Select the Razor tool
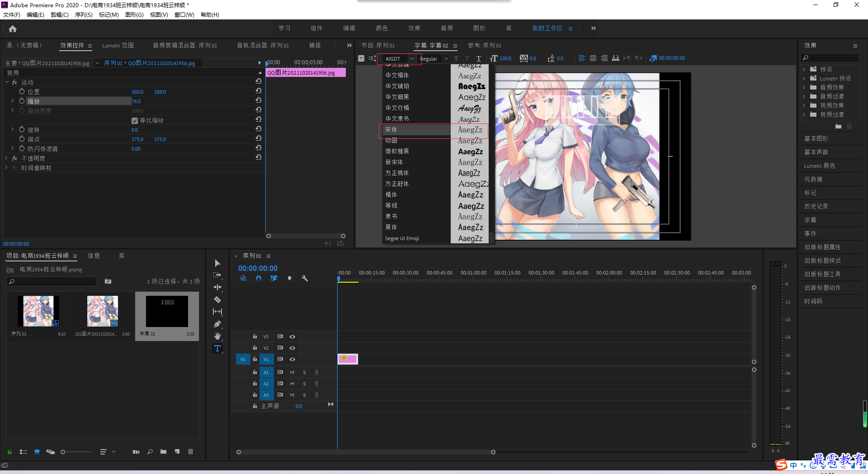Image resolution: width=868 pixels, height=474 pixels. click(x=217, y=299)
